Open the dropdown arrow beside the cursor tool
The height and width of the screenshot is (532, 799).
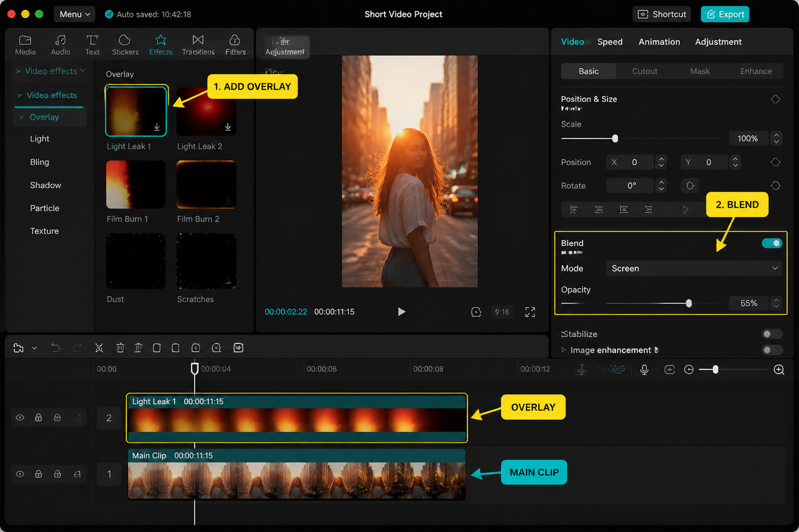(34, 348)
